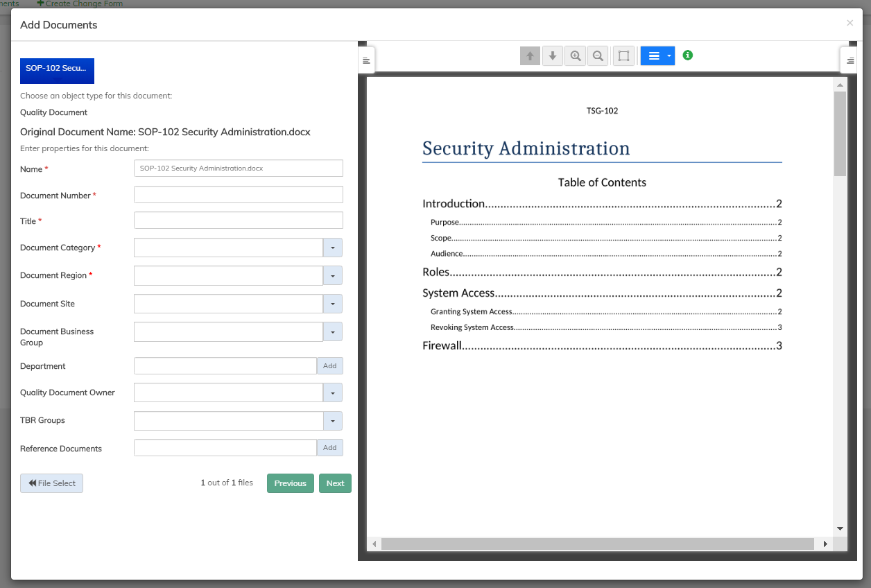Open the Quality Document Owner dropdown
This screenshot has height=588, width=871.
tap(332, 392)
